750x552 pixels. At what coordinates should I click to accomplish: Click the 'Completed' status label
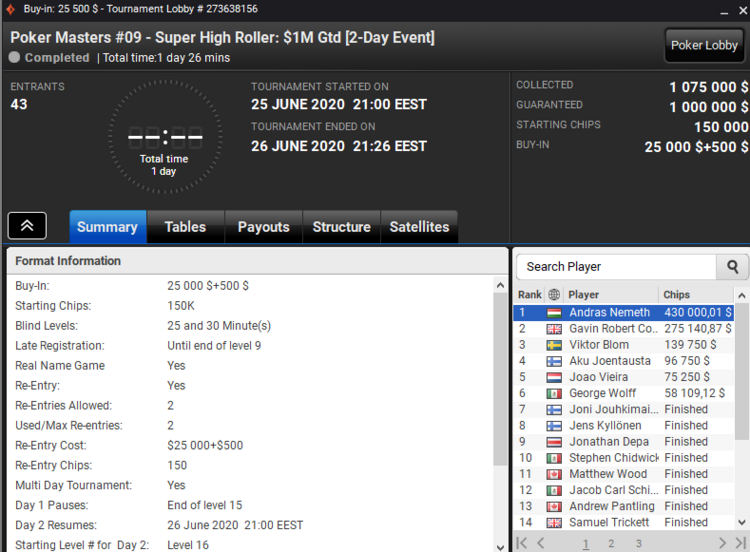tap(57, 58)
